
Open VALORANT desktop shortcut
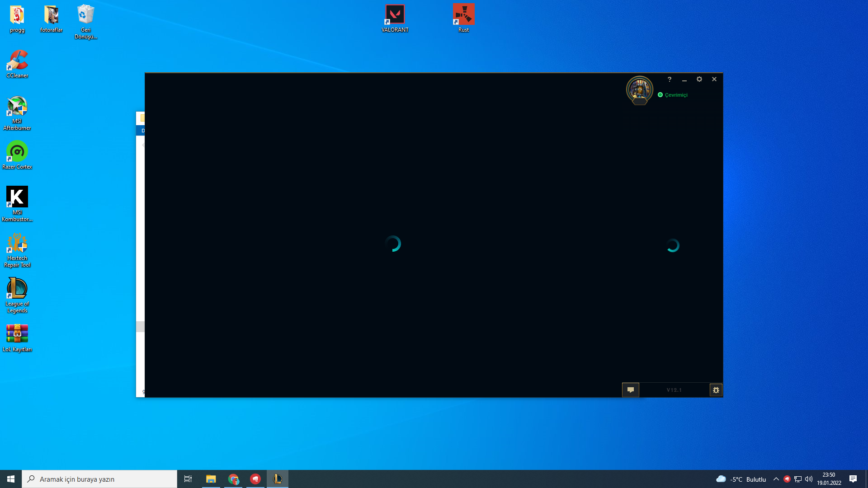pos(395,19)
